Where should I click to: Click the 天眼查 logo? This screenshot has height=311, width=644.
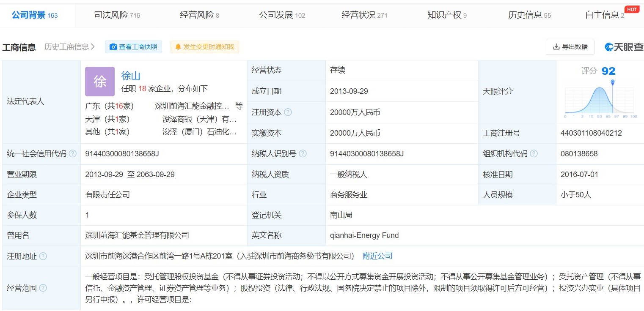pos(624,47)
